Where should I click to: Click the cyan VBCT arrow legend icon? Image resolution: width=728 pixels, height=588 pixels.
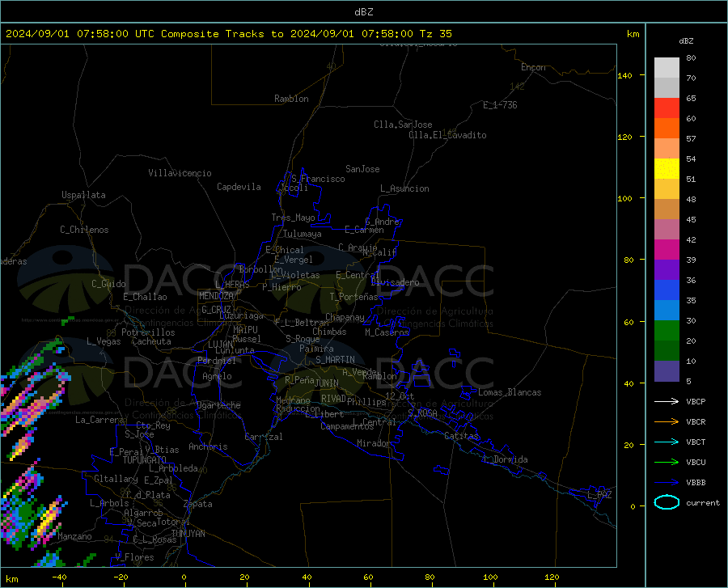click(x=667, y=442)
